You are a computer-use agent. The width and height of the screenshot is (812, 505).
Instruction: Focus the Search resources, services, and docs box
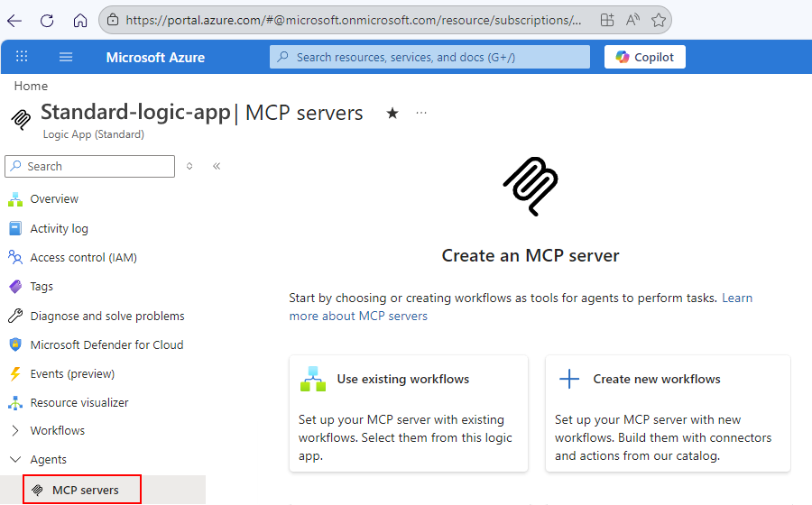pyautogui.click(x=429, y=57)
